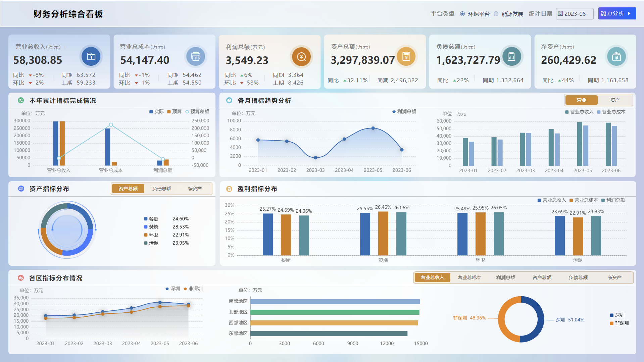644x362 pixels.
Task: Click the 南部地区 horizontal bar
Action: pyautogui.click(x=335, y=301)
